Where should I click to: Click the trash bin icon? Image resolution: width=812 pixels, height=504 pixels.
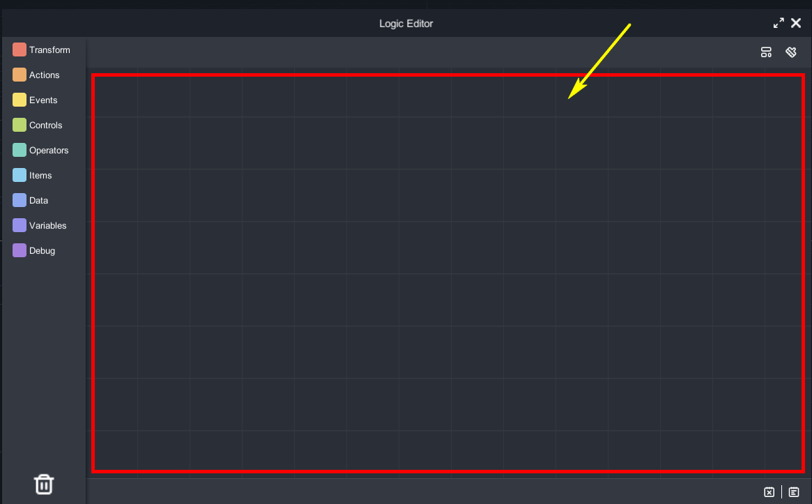click(44, 484)
